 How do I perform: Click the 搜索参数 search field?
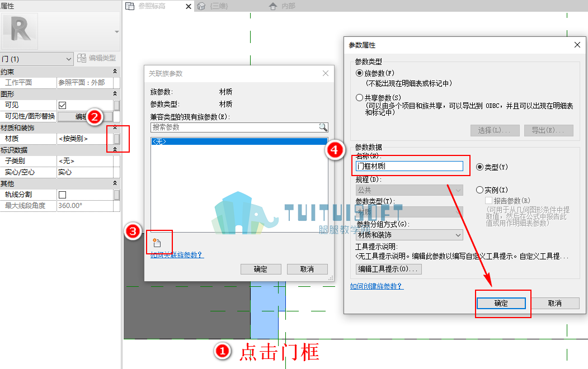point(239,127)
